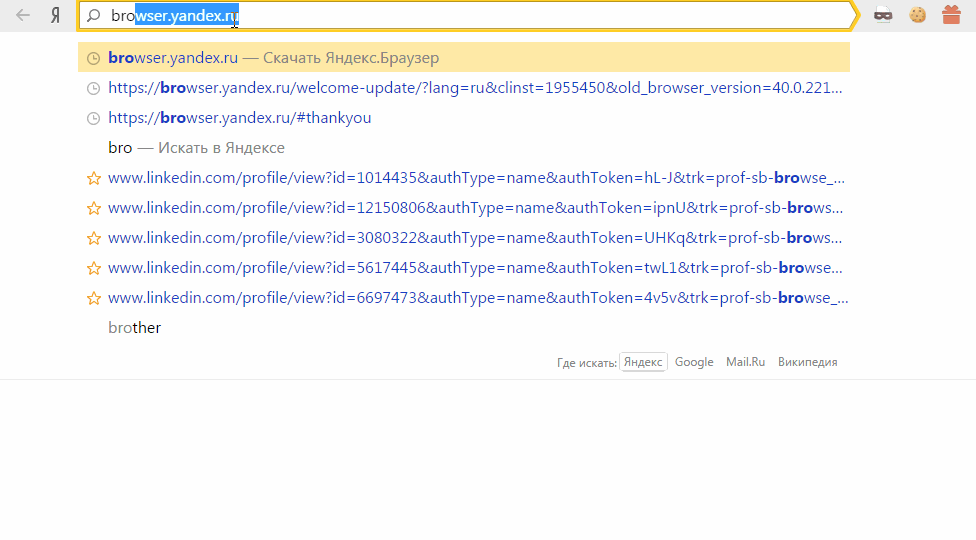
Task: Switch search engine to Google
Action: (694, 361)
